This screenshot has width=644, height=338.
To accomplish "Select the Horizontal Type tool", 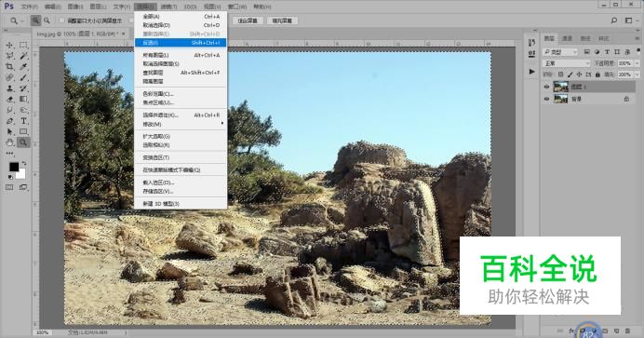I will coord(23,121).
